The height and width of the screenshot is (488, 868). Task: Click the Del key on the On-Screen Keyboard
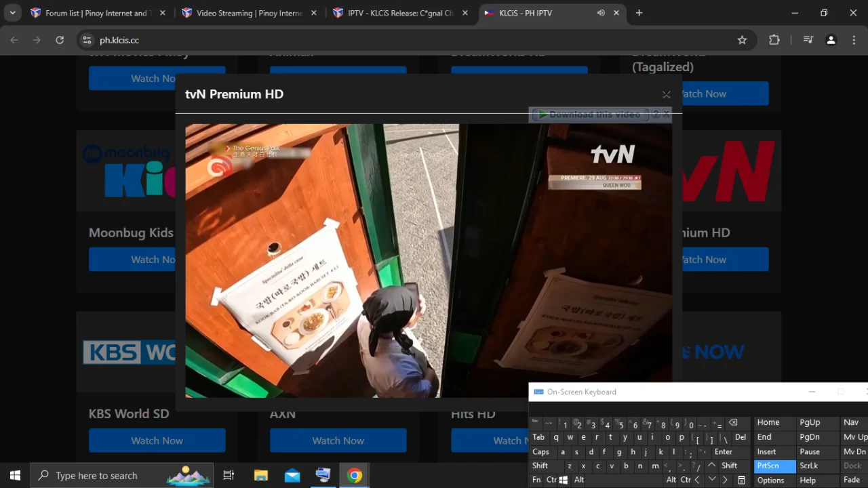coord(741,437)
